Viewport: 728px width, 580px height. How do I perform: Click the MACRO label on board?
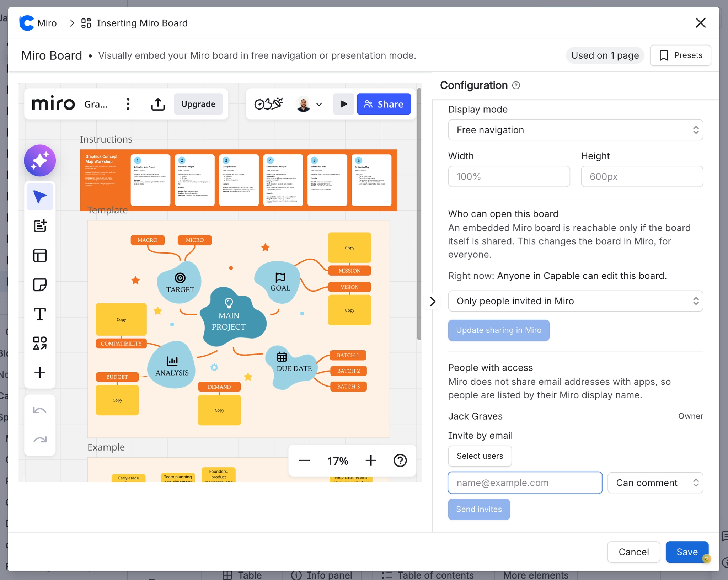[148, 240]
